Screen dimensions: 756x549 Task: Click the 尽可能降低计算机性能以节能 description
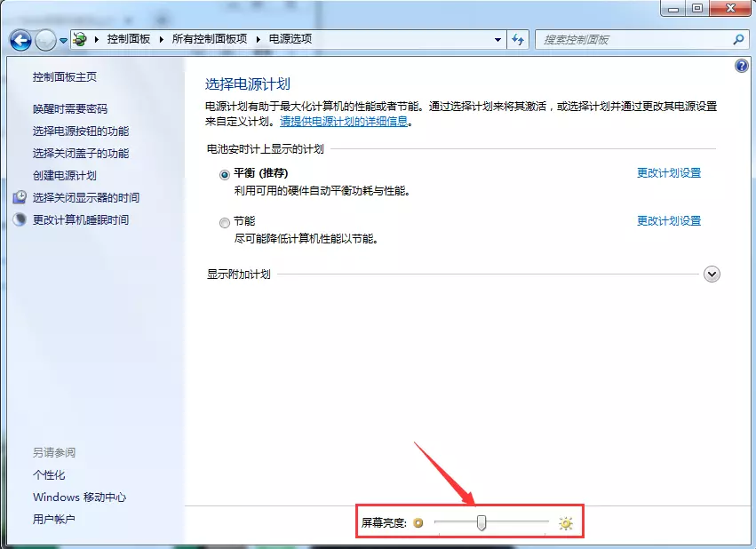point(306,239)
